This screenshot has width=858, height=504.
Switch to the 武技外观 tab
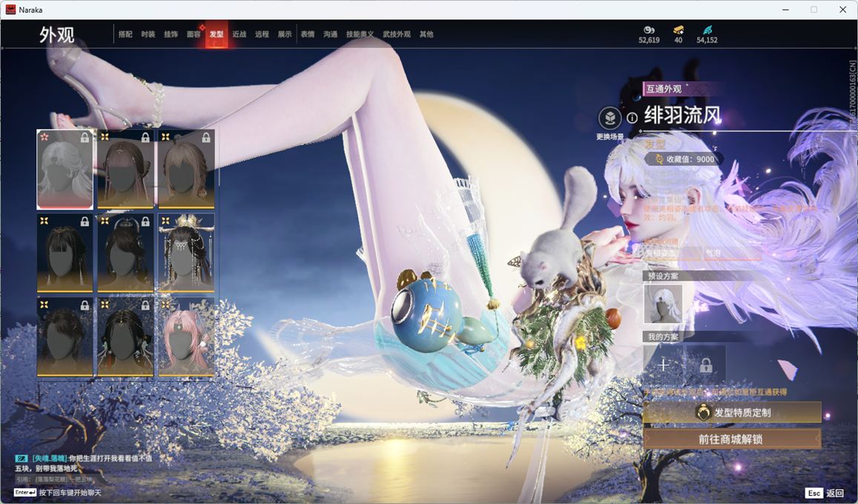pyautogui.click(x=397, y=34)
